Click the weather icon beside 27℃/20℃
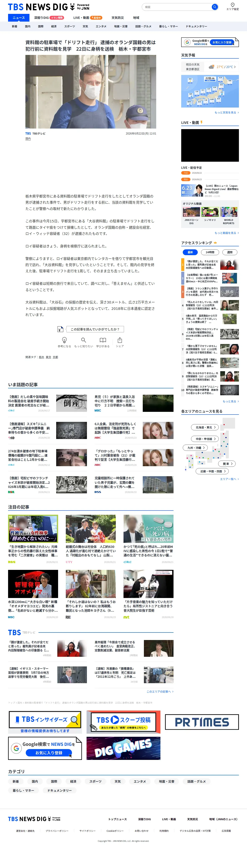Image resolution: width=247 pixels, height=868 pixels. 211,67
